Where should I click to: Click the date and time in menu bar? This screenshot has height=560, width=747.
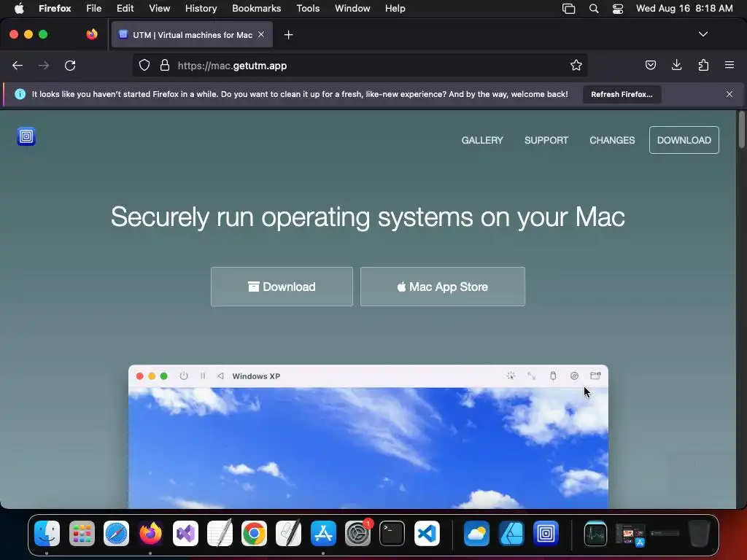click(x=684, y=9)
